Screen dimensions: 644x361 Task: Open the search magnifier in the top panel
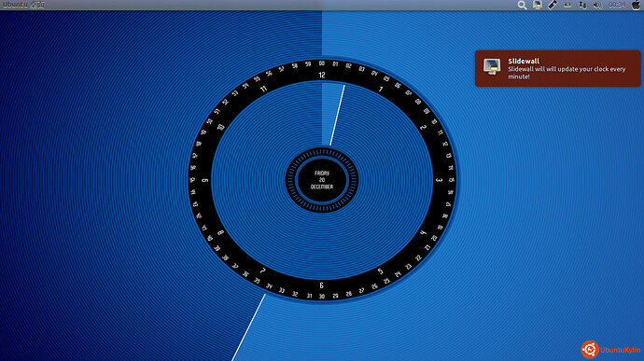pos(522,5)
